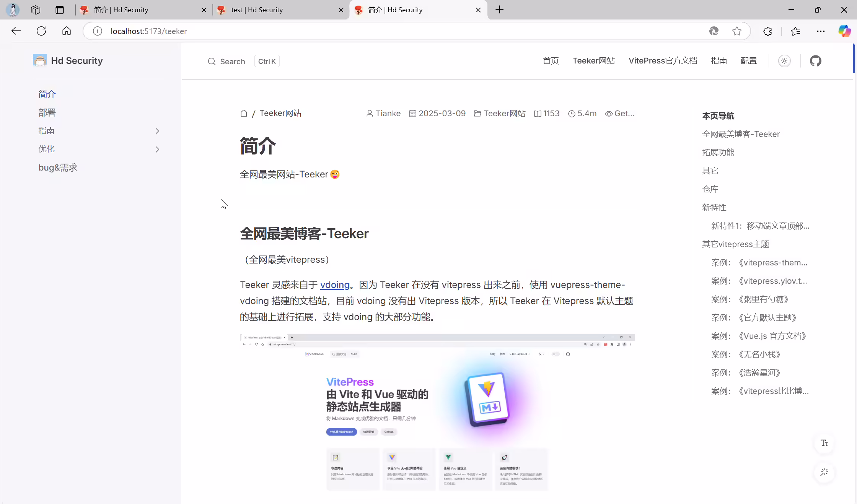Open the VitePress screenshot image
Image resolution: width=857 pixels, height=504 pixels.
[x=437, y=413]
